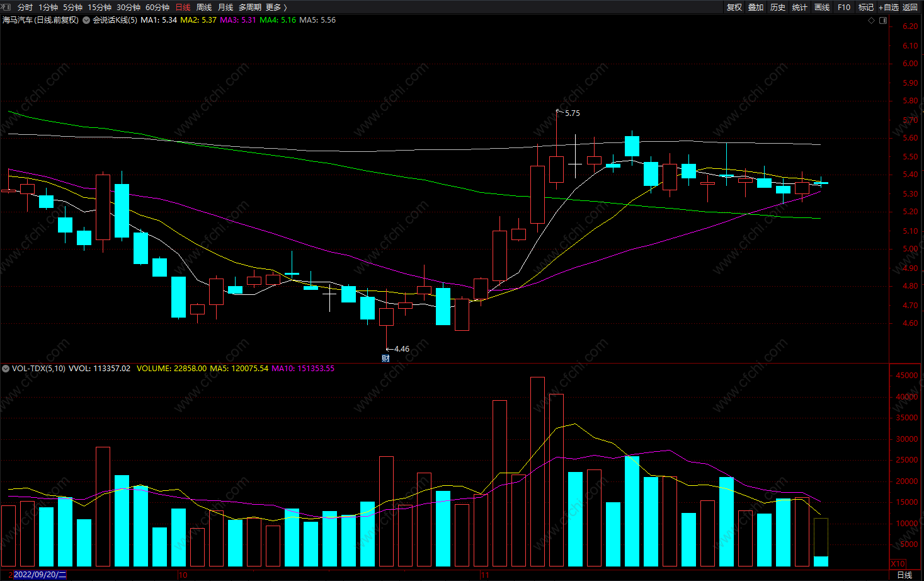924x581 pixels.
Task: Open the 多周期 multi-period view
Action: [x=249, y=8]
